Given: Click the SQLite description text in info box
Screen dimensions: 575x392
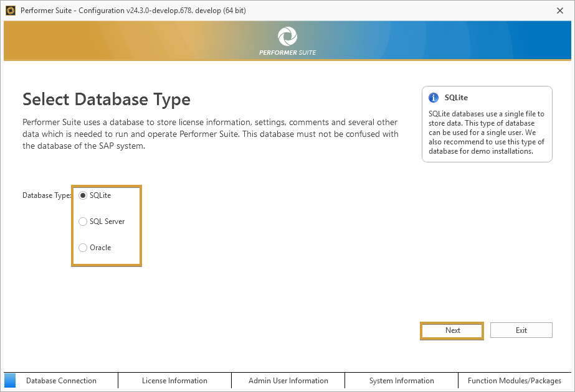Looking at the screenshot, I should 487,133.
